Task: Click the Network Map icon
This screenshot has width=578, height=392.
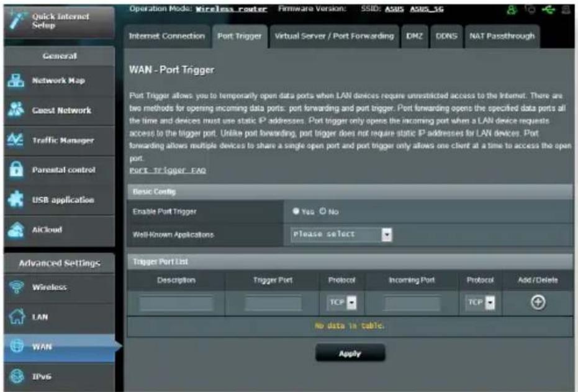Action: tap(16, 80)
